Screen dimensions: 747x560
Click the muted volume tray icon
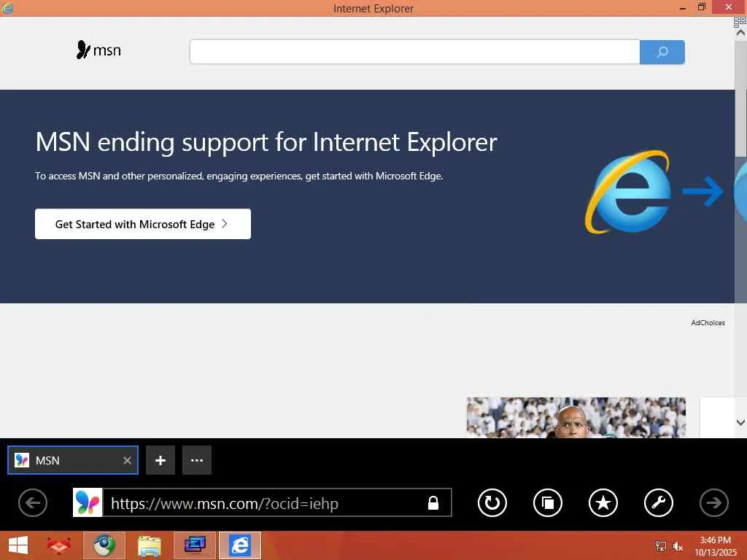[678, 546]
